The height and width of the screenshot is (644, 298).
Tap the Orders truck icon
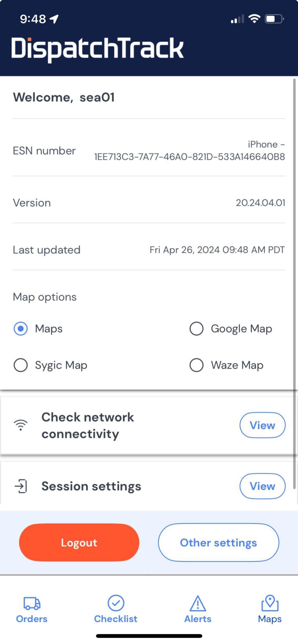pyautogui.click(x=32, y=603)
